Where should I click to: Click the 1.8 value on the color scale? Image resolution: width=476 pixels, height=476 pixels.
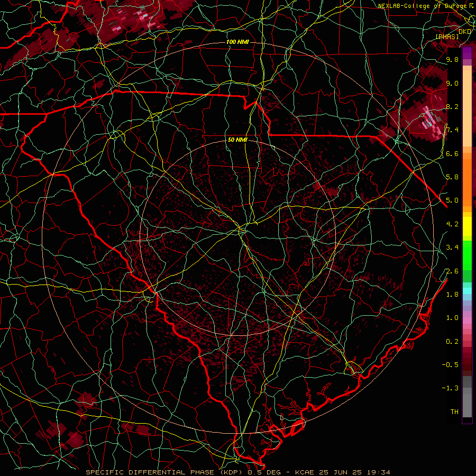point(452,295)
